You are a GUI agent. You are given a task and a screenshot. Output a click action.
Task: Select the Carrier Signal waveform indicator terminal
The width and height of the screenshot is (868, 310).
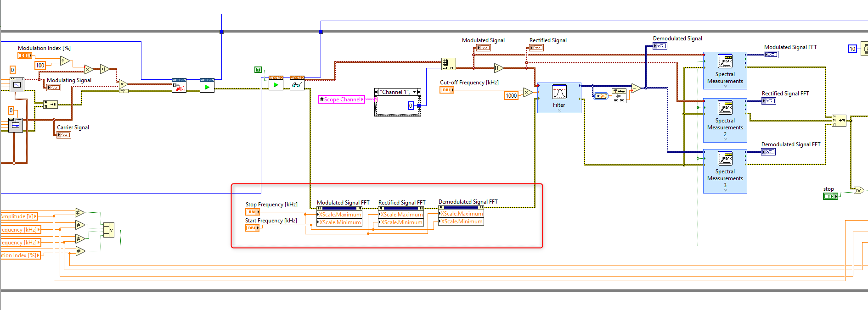(64, 135)
